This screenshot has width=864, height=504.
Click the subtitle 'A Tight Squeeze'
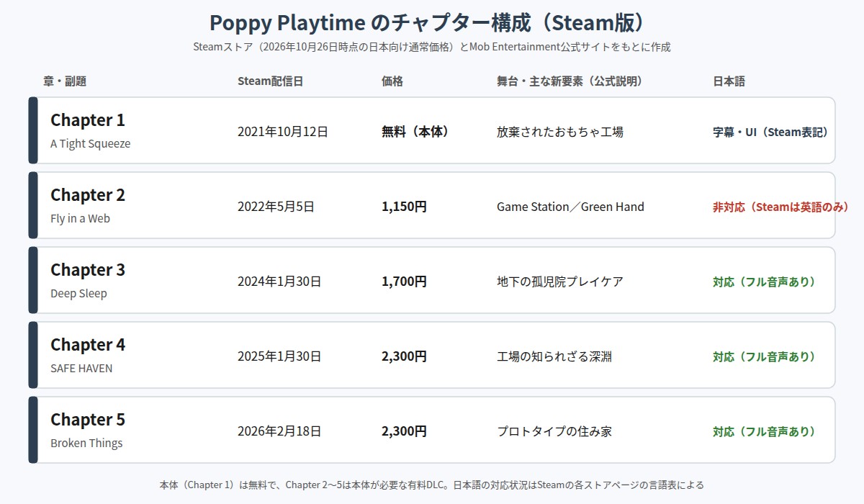[91, 143]
